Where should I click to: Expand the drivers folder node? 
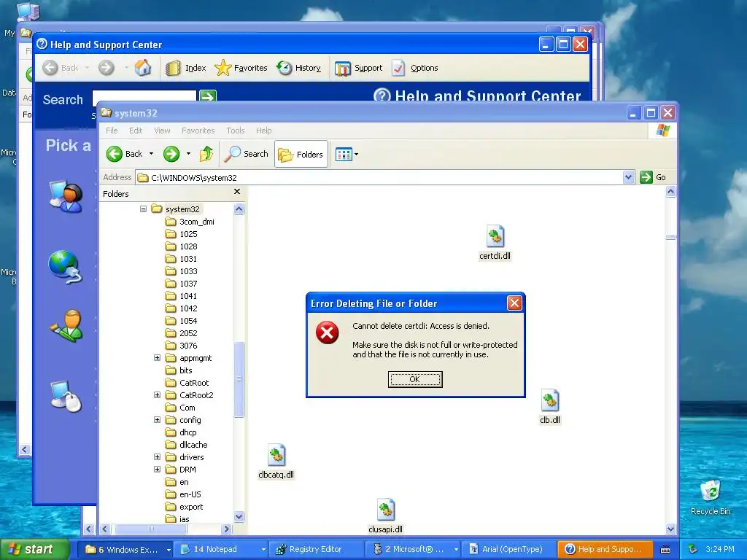click(x=158, y=456)
